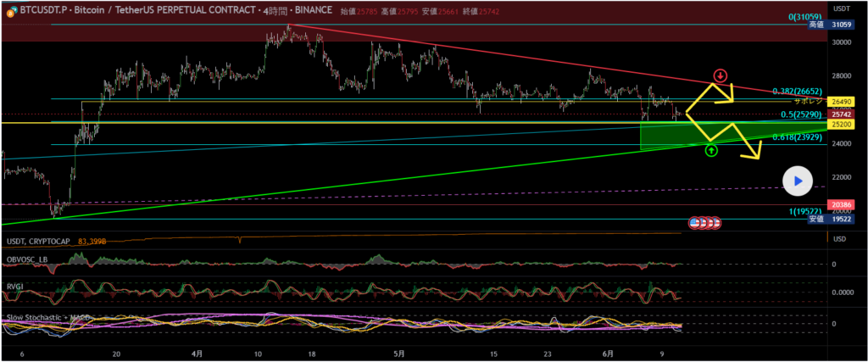Screen dimensions: 868x362
Task: Click the yellow 25200 price label
Action: point(841,124)
